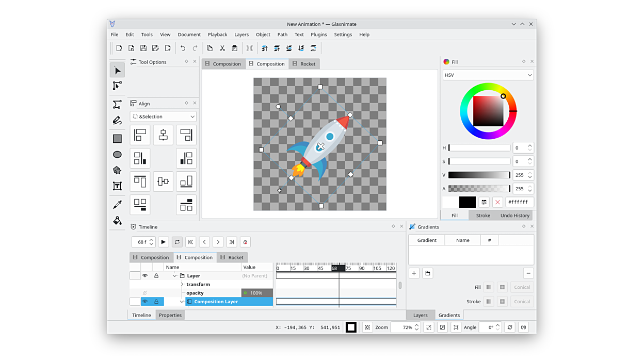Open the Plugins menu
Image resolution: width=644 pixels, height=362 pixels.
pyautogui.click(x=318, y=35)
